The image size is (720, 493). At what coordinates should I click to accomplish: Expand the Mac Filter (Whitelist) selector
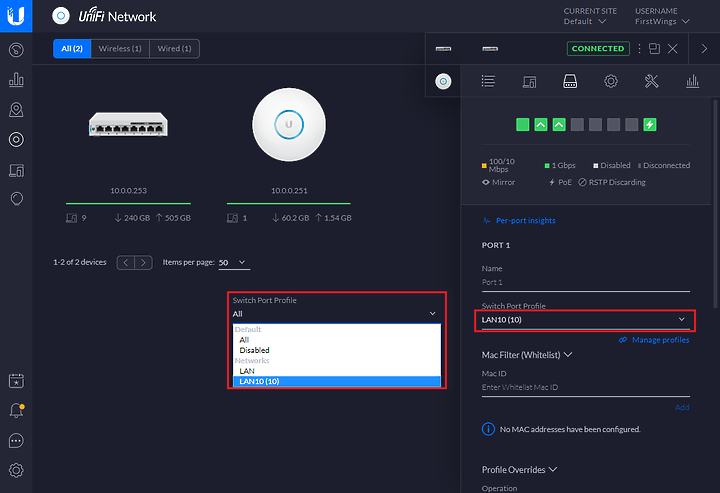527,355
